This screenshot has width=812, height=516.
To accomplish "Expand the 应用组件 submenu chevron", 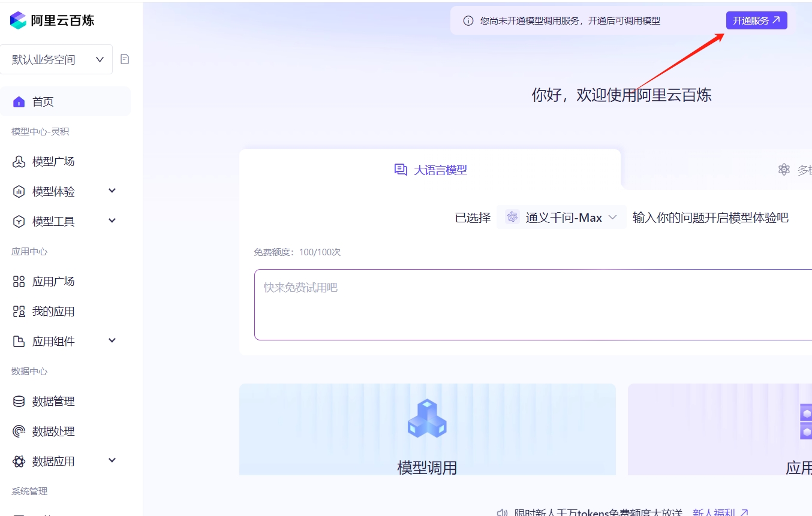I will (112, 341).
